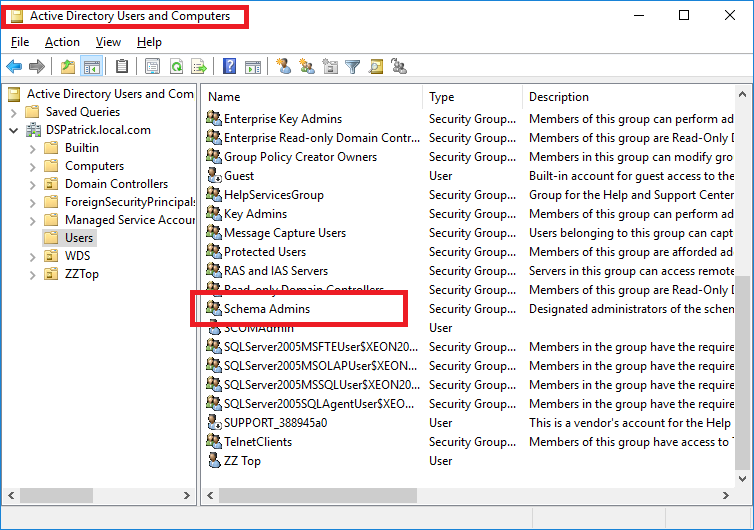Click the Refresh toolbar icon
754x530 pixels.
click(176, 66)
